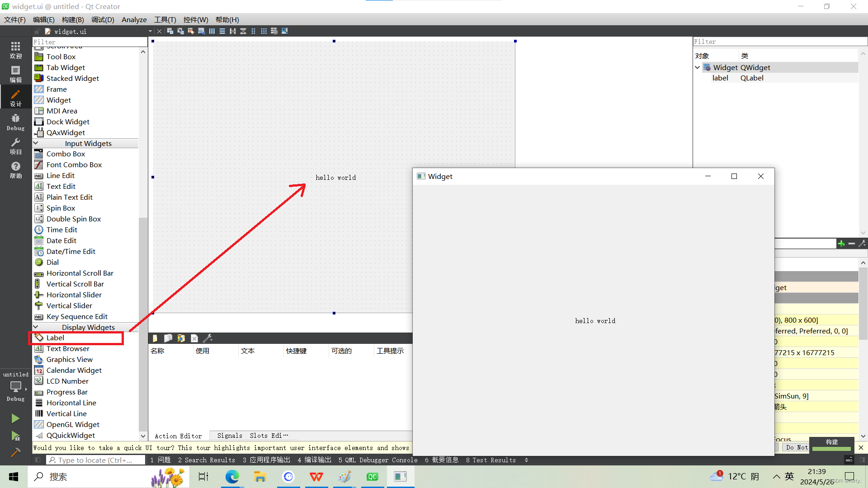Apply Lay Out Vertically
This screenshot has height=488, width=868.
tap(222, 31)
